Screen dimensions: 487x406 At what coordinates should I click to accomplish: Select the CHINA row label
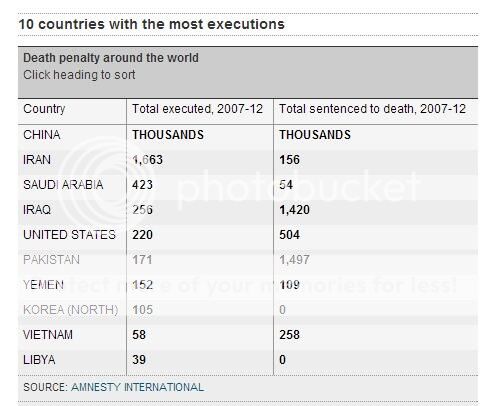tap(42, 135)
